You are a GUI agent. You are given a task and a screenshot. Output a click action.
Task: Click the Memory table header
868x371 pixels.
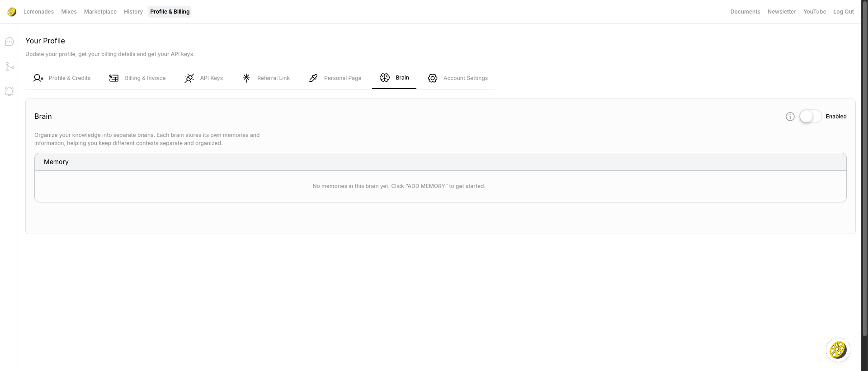[x=440, y=162]
